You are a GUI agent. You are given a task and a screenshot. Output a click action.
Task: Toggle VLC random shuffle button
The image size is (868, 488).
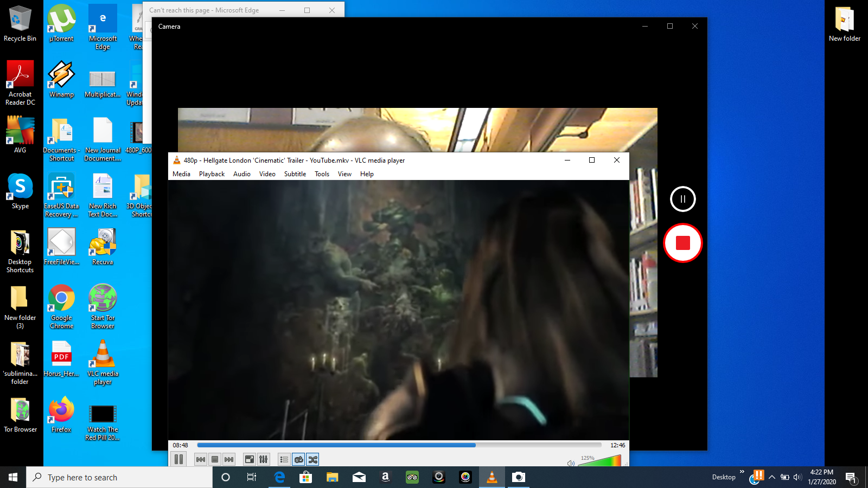pyautogui.click(x=312, y=459)
